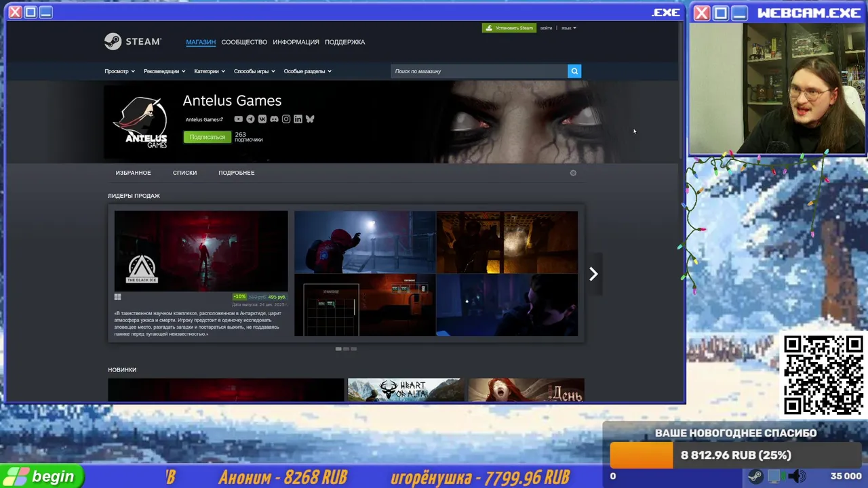Select the МАГАЗИН menu item
Viewport: 868px width, 488px height.
tap(201, 42)
